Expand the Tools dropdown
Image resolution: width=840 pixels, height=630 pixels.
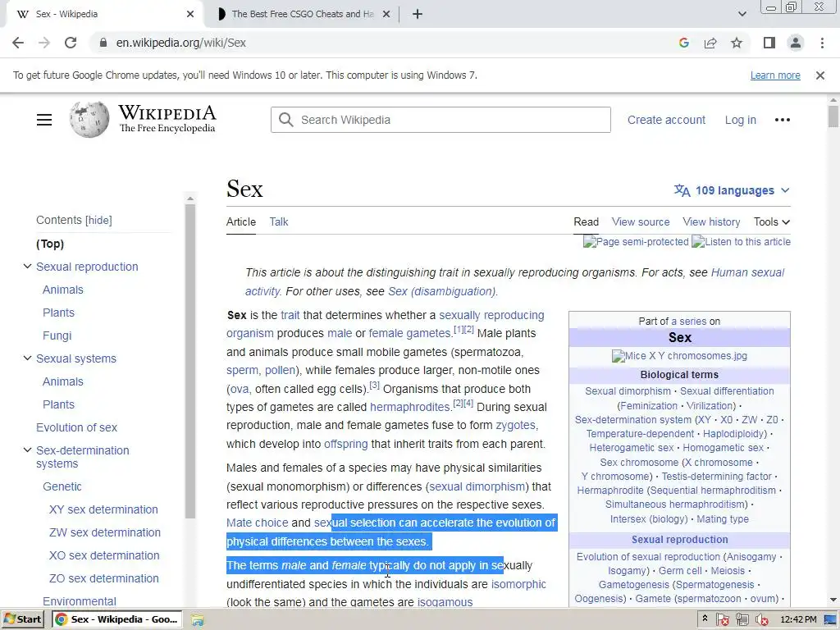coord(771,221)
